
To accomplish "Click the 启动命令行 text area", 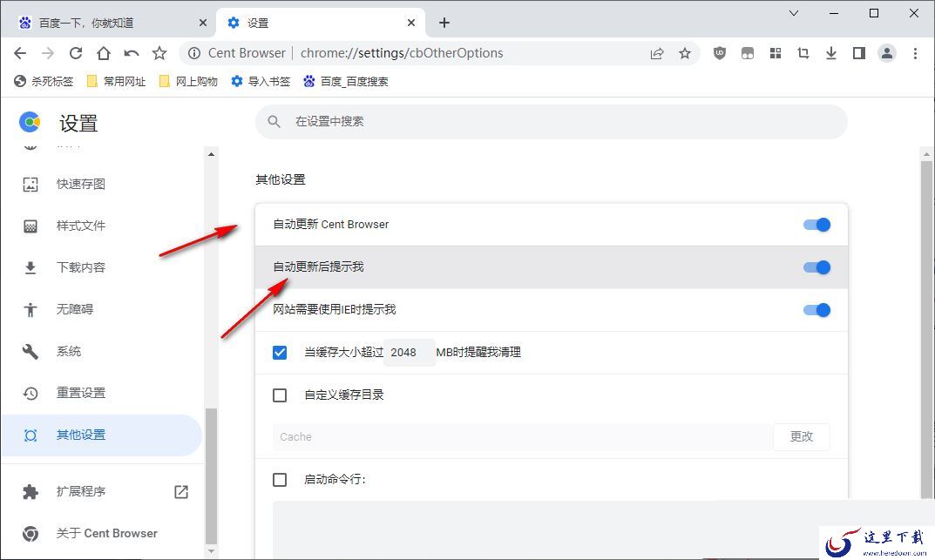I will 552,529.
